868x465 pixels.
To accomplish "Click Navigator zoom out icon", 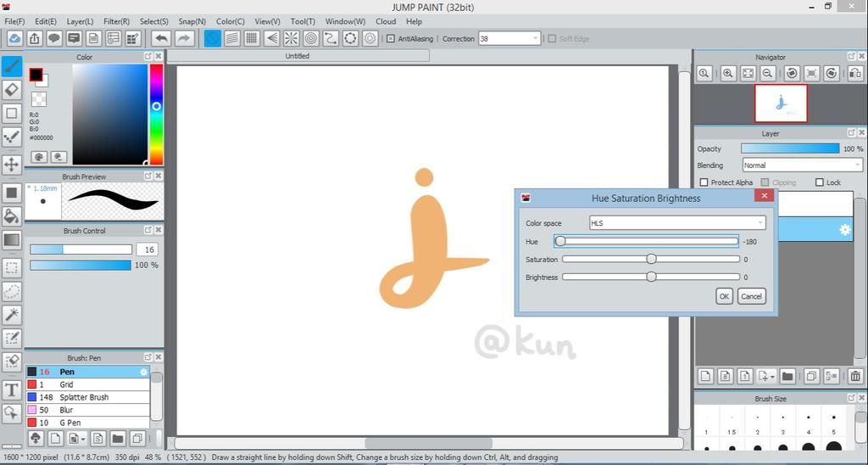I will point(767,73).
